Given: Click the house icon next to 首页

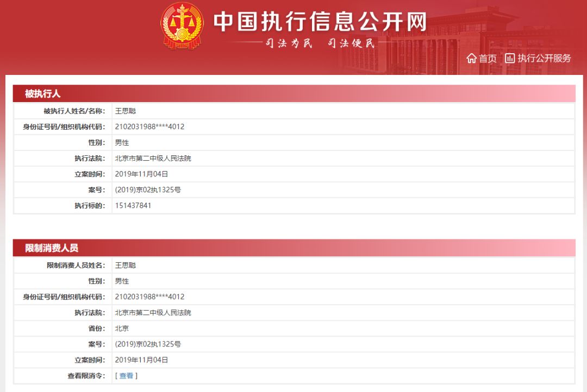Looking at the screenshot, I should click(x=471, y=58).
